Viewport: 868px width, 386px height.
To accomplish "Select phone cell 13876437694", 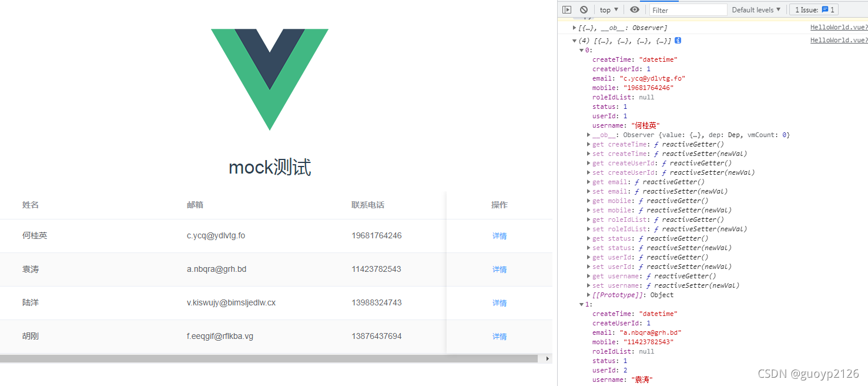I will [377, 336].
